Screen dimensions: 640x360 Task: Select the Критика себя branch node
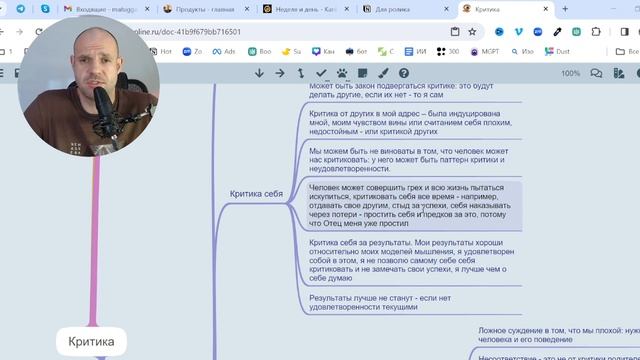pos(256,194)
